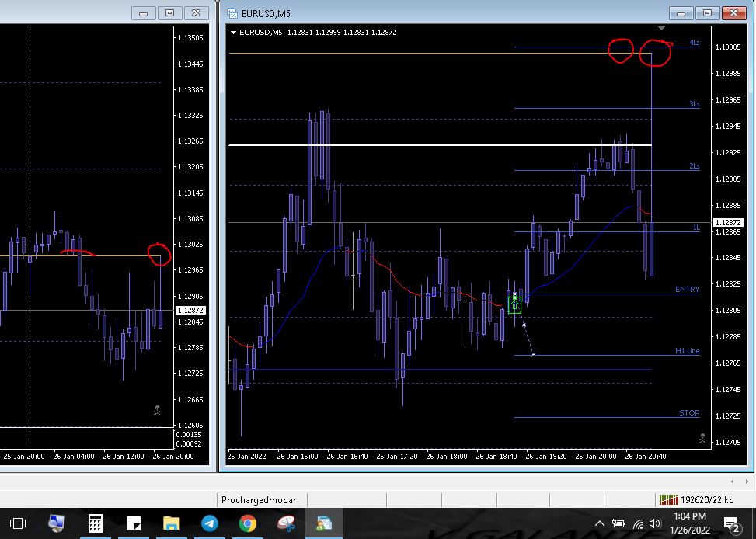756x539 pixels.
Task: Open the computer monitor app in taskbar
Action: click(57, 523)
